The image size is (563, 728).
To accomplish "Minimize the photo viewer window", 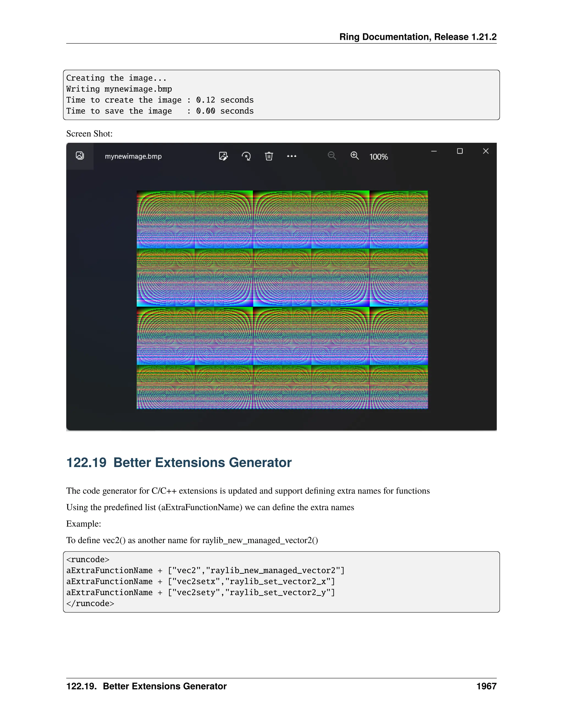I will 434,151.
